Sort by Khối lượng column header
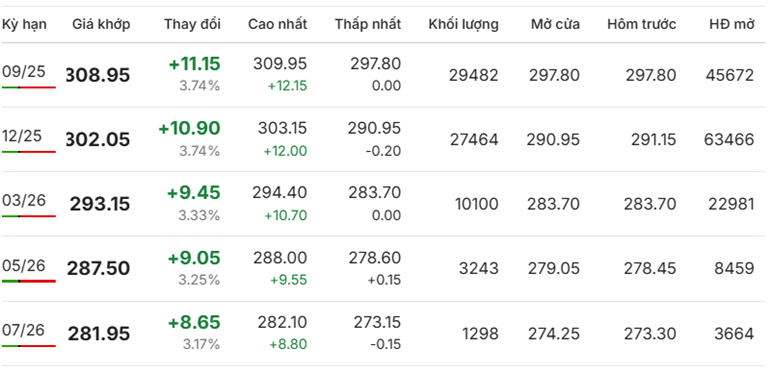This screenshot has height=372, width=770. [463, 24]
